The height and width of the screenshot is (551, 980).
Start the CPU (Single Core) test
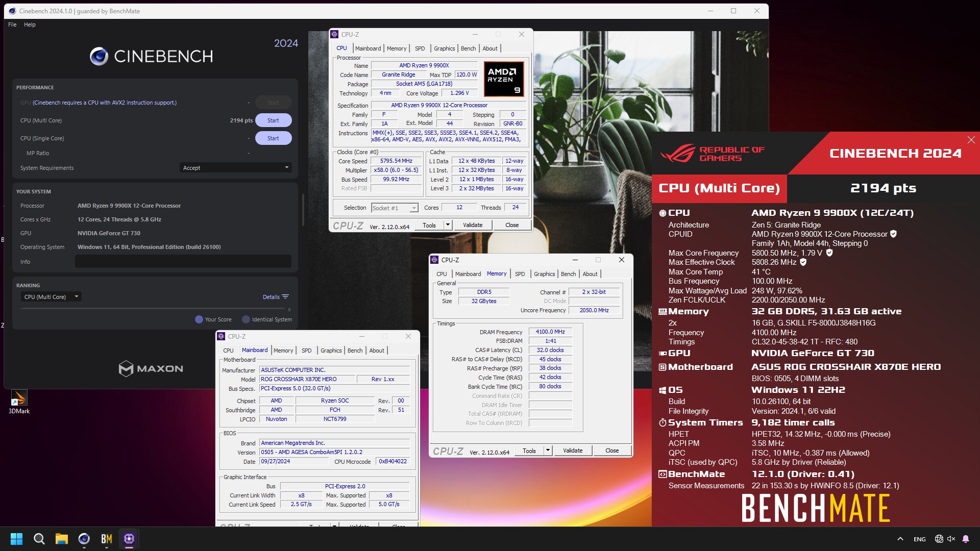point(273,138)
